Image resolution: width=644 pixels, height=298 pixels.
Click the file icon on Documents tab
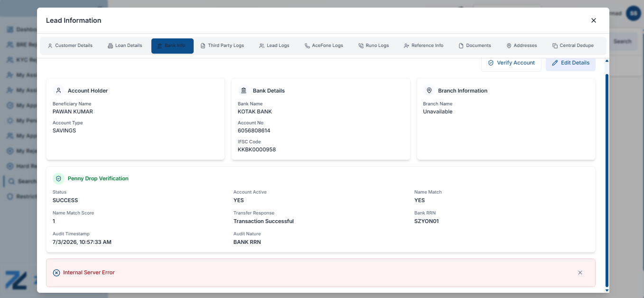[x=461, y=46]
